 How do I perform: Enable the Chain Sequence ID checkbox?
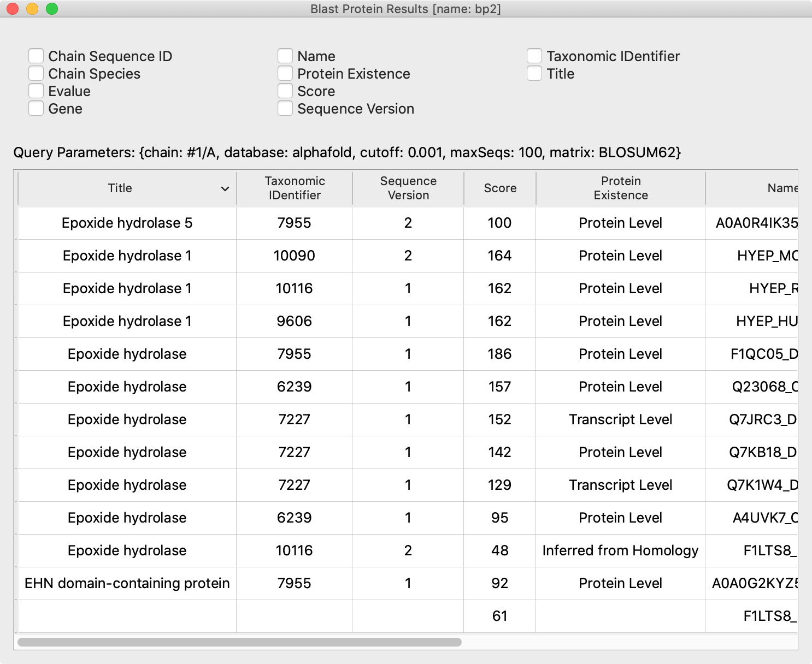[x=36, y=56]
